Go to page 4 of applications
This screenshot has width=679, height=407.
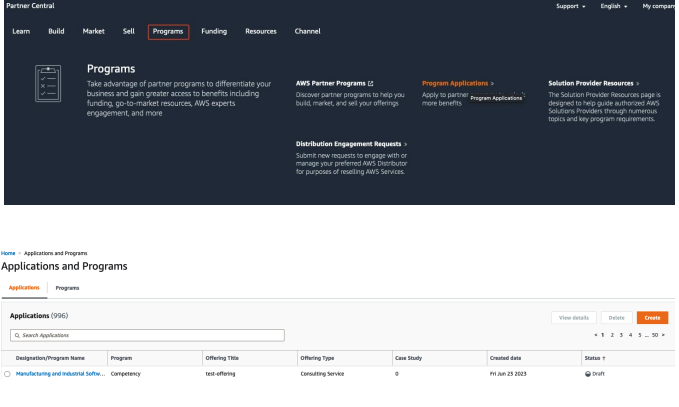click(630, 335)
